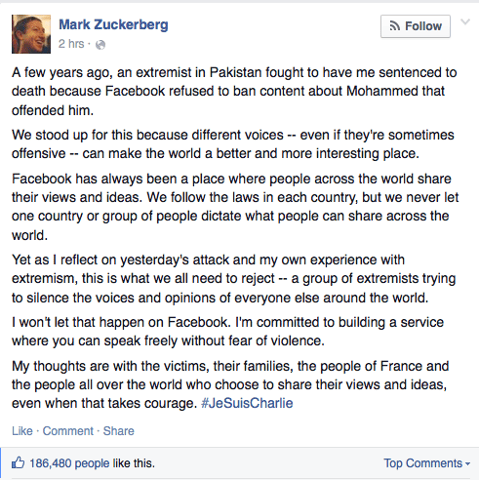
Task: Open the Top Comments sort dropdown
Action: (427, 463)
